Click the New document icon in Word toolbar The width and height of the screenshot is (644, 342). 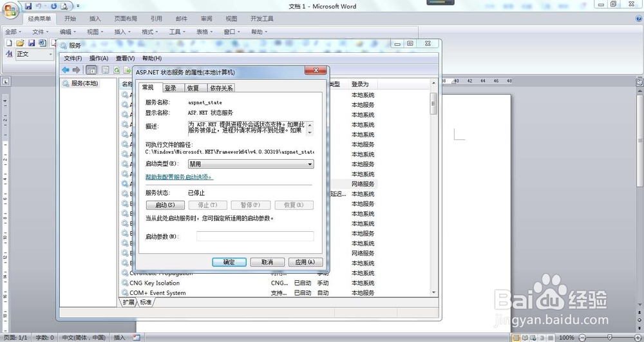[x=9, y=43]
